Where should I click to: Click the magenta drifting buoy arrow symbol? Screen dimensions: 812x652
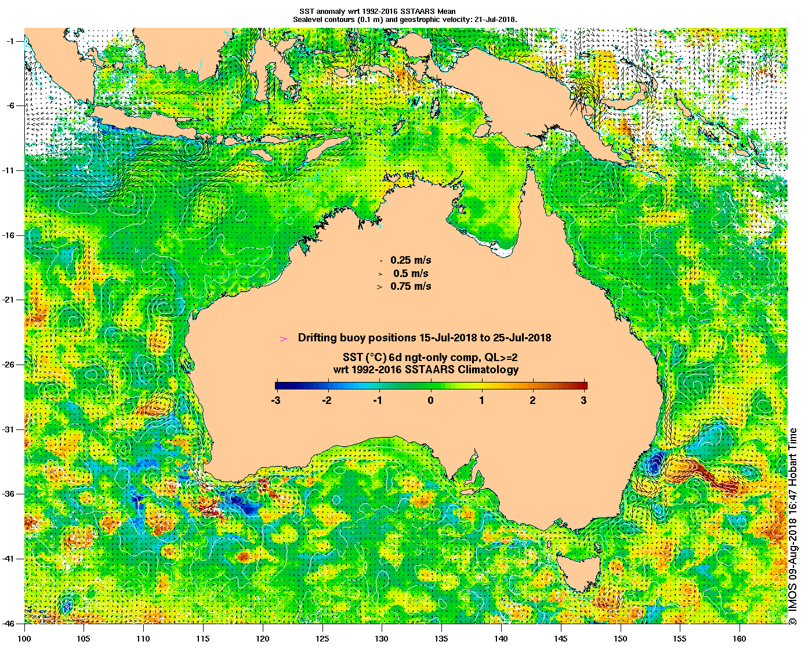coord(284,338)
